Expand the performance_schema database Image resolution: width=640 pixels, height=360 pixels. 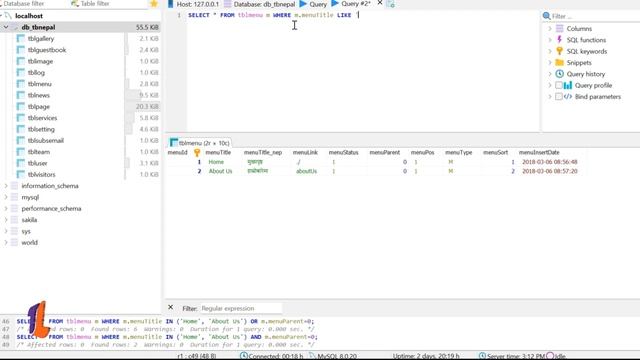tap(6, 209)
